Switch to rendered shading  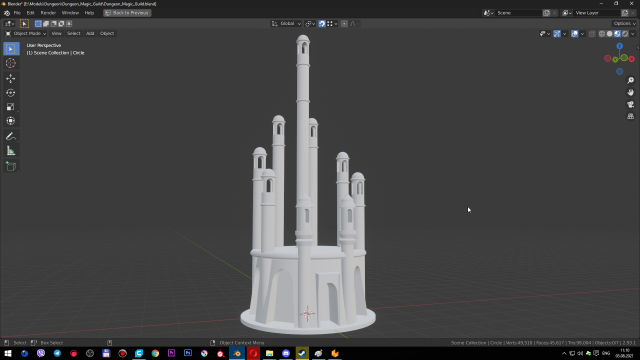coord(625,34)
